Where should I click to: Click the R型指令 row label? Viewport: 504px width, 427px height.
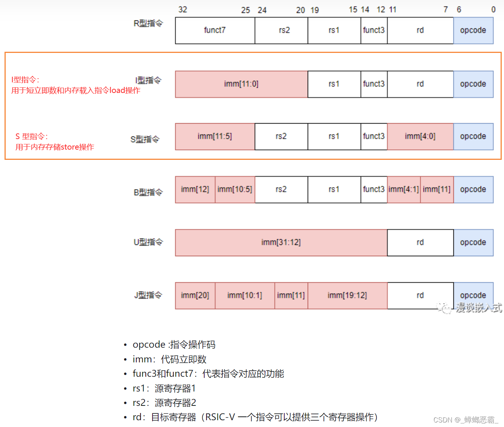click(x=148, y=23)
